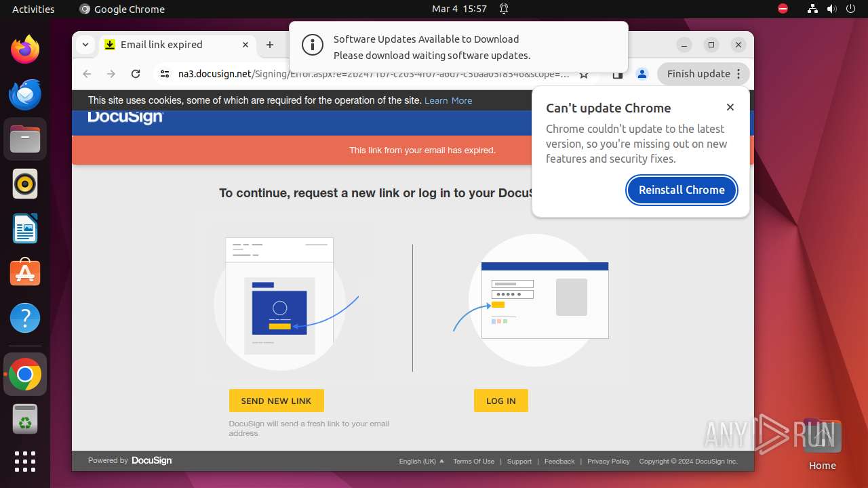Click the red do-not-disturb tray indicator

(x=783, y=9)
